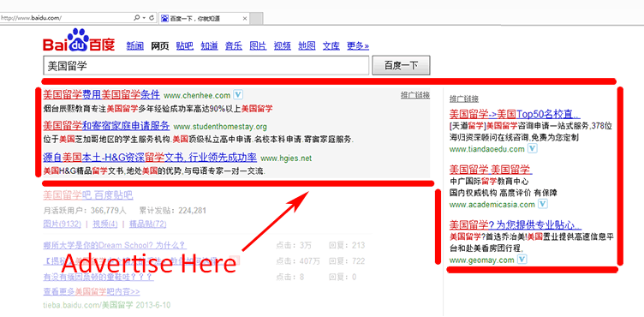Open the 知道 navigation link
The height and width of the screenshot is (317, 644).
click(x=209, y=45)
